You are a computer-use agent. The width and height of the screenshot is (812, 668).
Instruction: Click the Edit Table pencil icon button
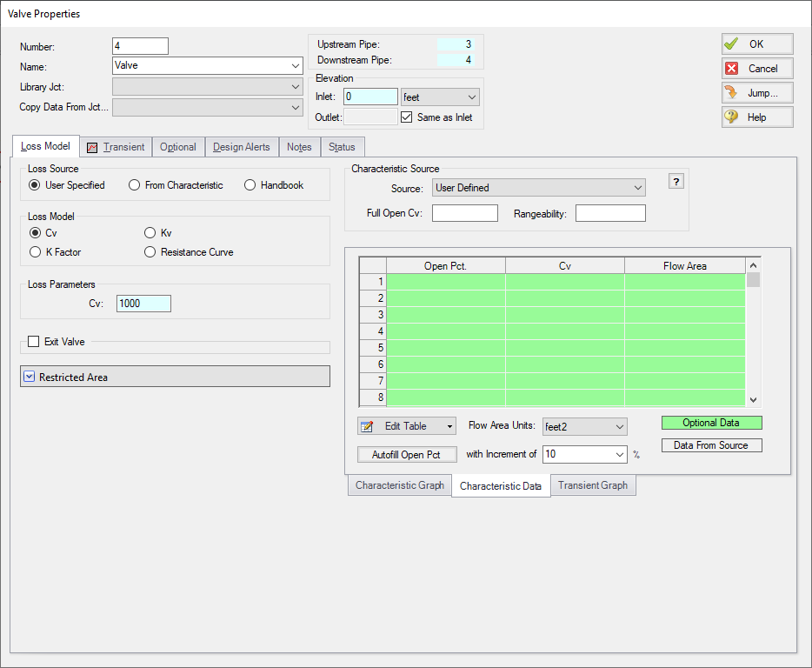(406, 426)
